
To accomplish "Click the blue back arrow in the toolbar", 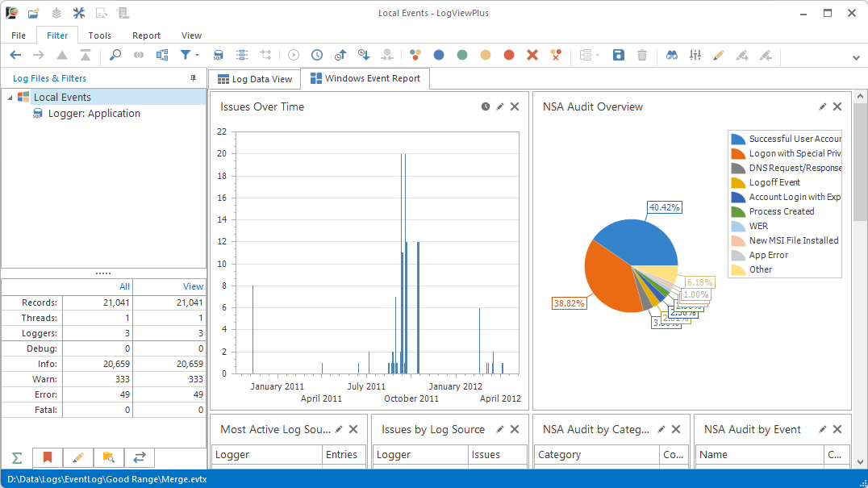I will click(x=15, y=55).
